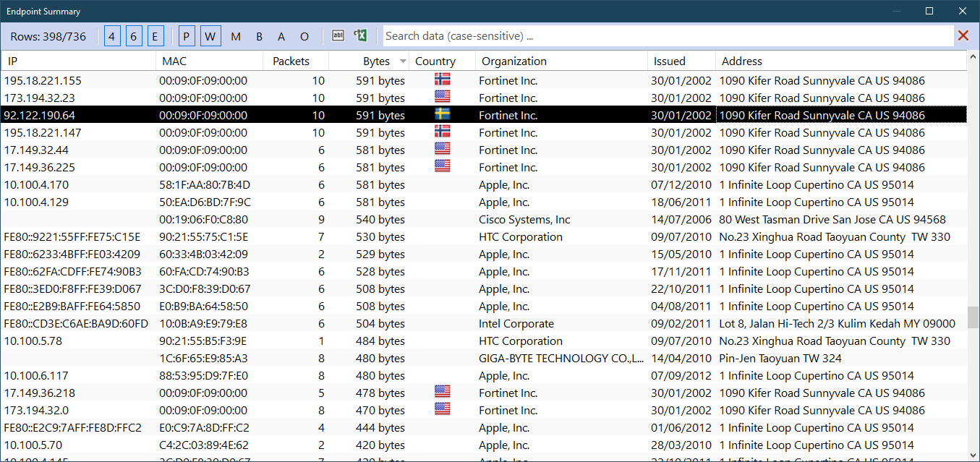
Task: Enable the B filter in toolbar
Action: pyautogui.click(x=259, y=36)
